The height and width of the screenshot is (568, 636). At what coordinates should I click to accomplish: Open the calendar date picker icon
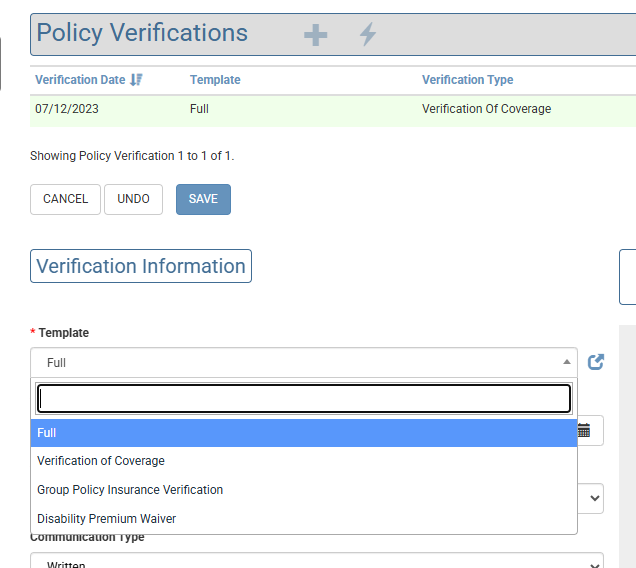584,431
